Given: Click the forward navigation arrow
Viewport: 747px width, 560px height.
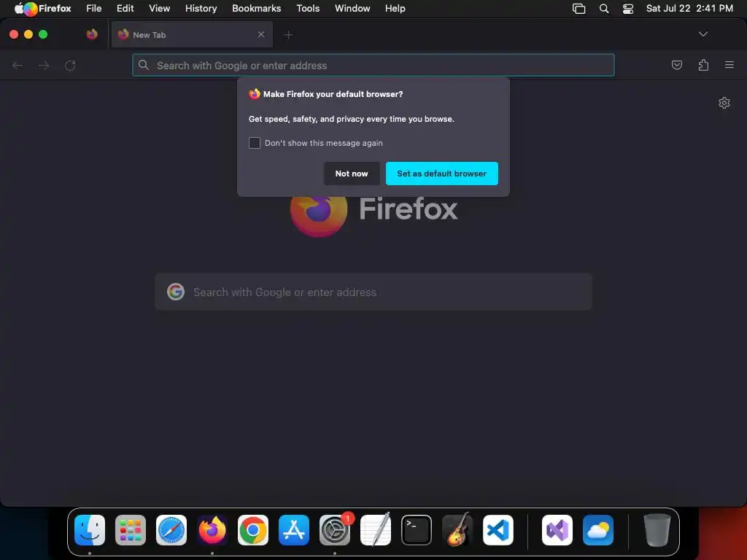Looking at the screenshot, I should click(44, 65).
